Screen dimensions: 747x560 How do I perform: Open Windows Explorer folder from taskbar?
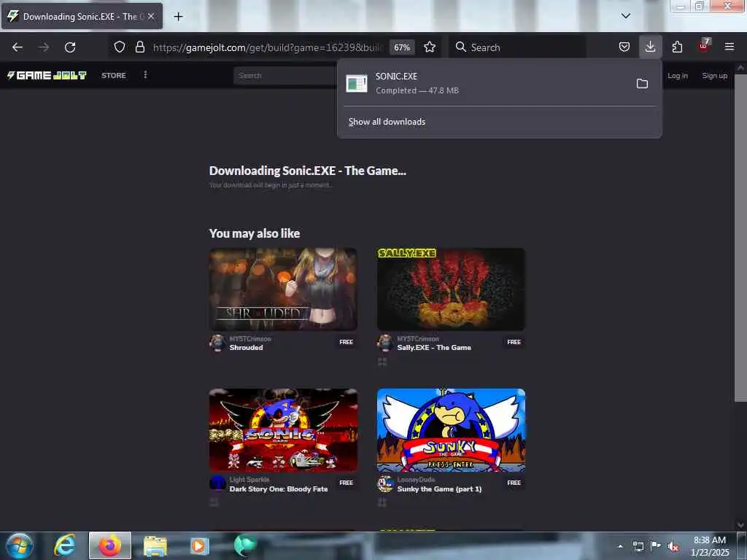point(155,545)
